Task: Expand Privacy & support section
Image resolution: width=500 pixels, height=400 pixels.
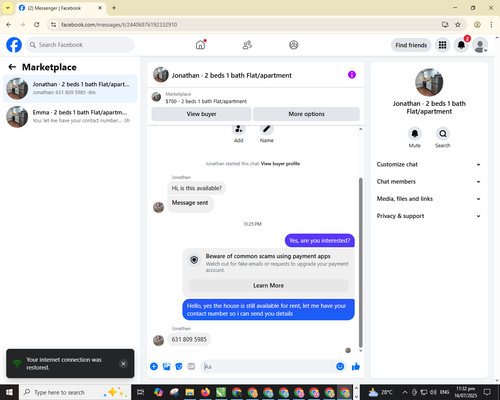Action: [x=429, y=216]
